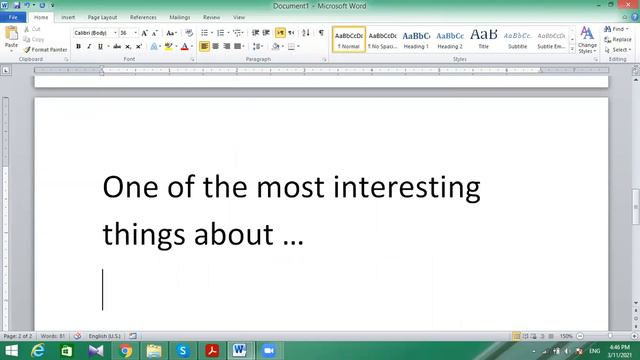The image size is (640, 360).
Task: Click the Clear Formatting icon
Action: (x=189, y=33)
